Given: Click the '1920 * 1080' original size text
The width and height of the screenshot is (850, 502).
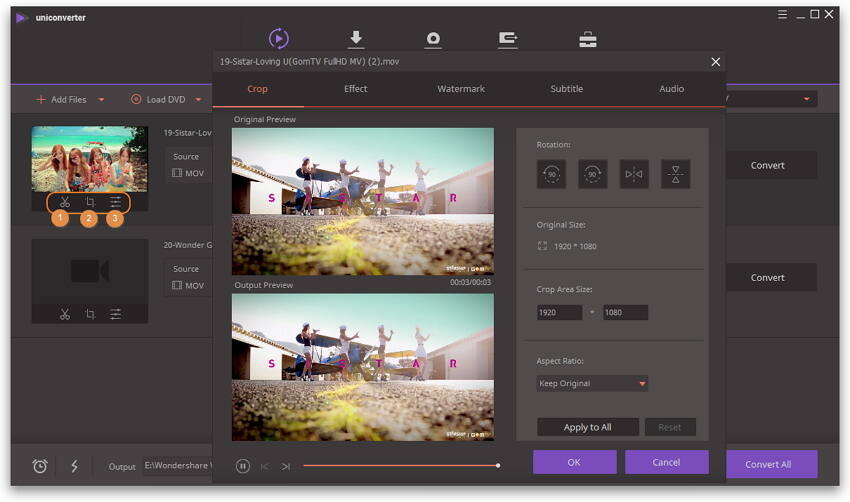Looking at the screenshot, I should point(575,247).
